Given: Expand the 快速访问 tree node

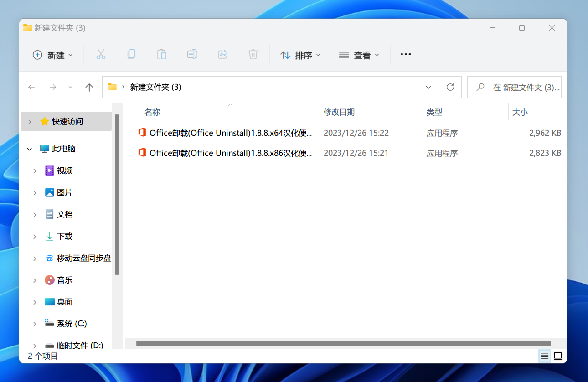Looking at the screenshot, I should [x=30, y=122].
